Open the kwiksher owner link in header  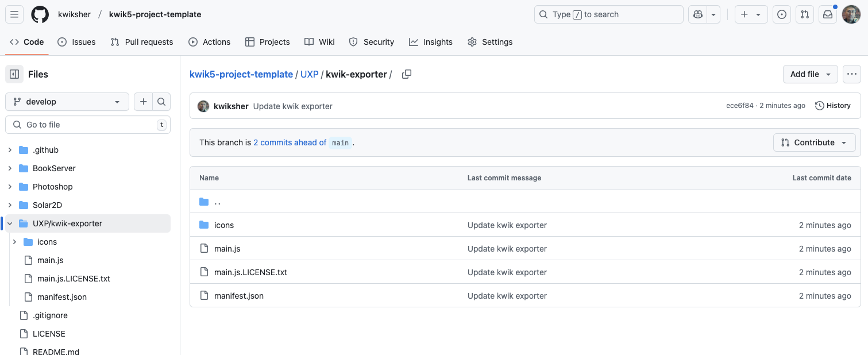pyautogui.click(x=74, y=14)
